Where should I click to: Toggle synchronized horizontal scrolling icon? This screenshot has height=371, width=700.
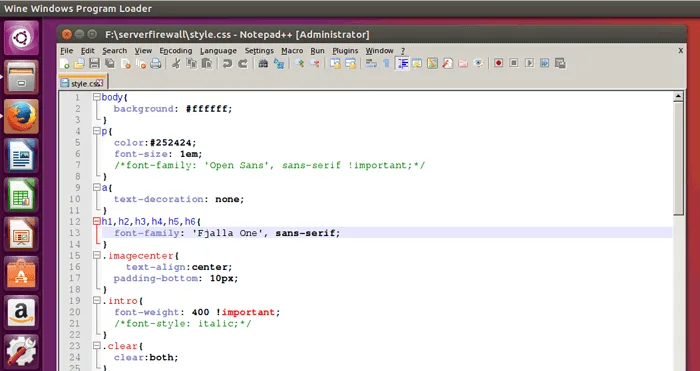(351, 63)
